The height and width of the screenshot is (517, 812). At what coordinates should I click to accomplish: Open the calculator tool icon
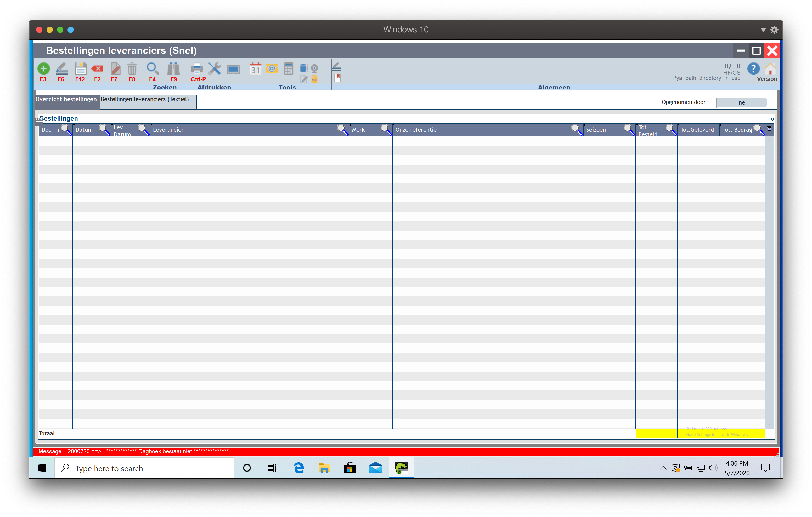tap(288, 69)
